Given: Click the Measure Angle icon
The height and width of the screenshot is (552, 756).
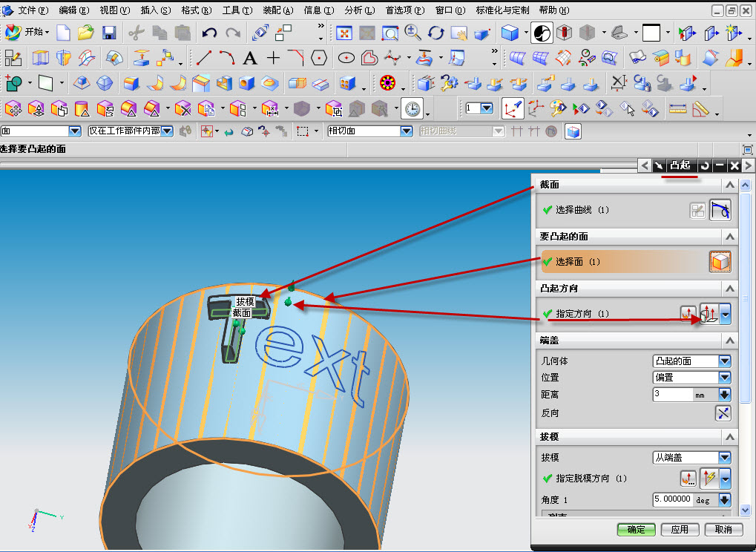Looking at the screenshot, I should pos(701,109).
